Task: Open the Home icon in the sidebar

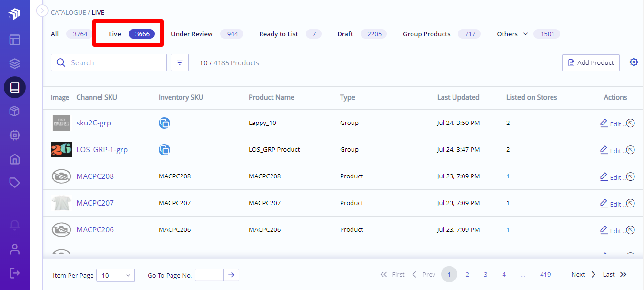Action: (14, 159)
